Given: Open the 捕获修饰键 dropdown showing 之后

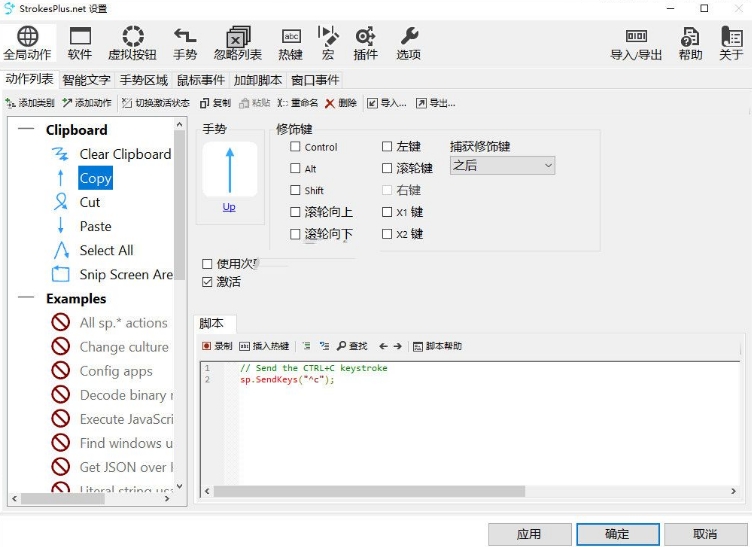Looking at the screenshot, I should pos(502,166).
